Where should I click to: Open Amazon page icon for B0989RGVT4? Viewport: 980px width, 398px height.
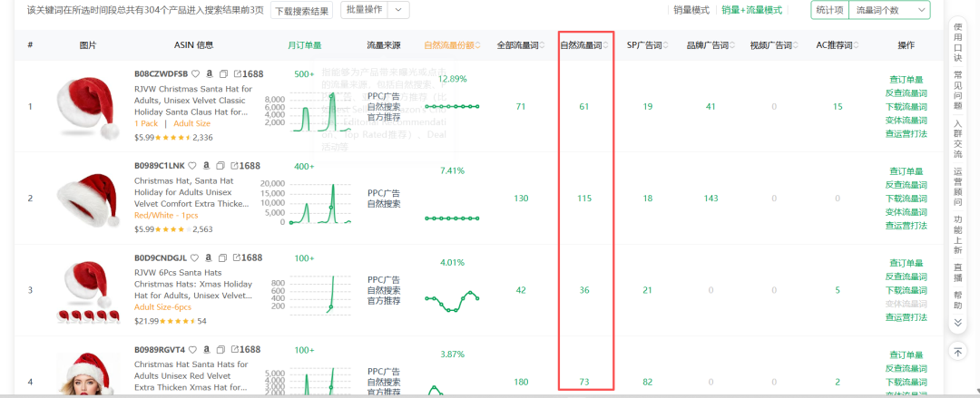tap(206, 349)
